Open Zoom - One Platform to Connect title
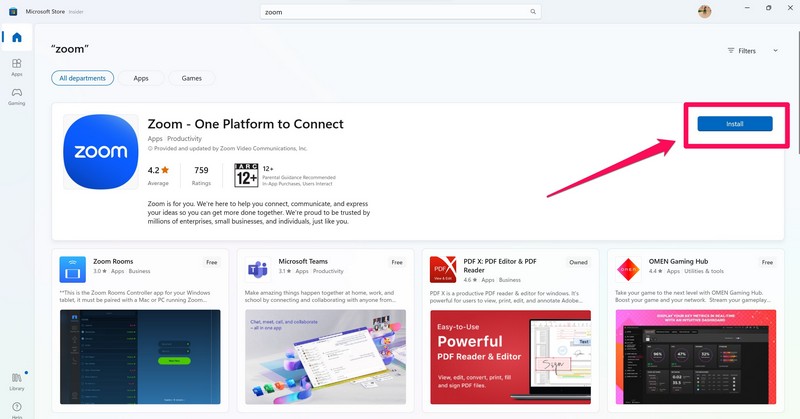Viewport: 800px width, 419px height. pyautogui.click(x=245, y=124)
